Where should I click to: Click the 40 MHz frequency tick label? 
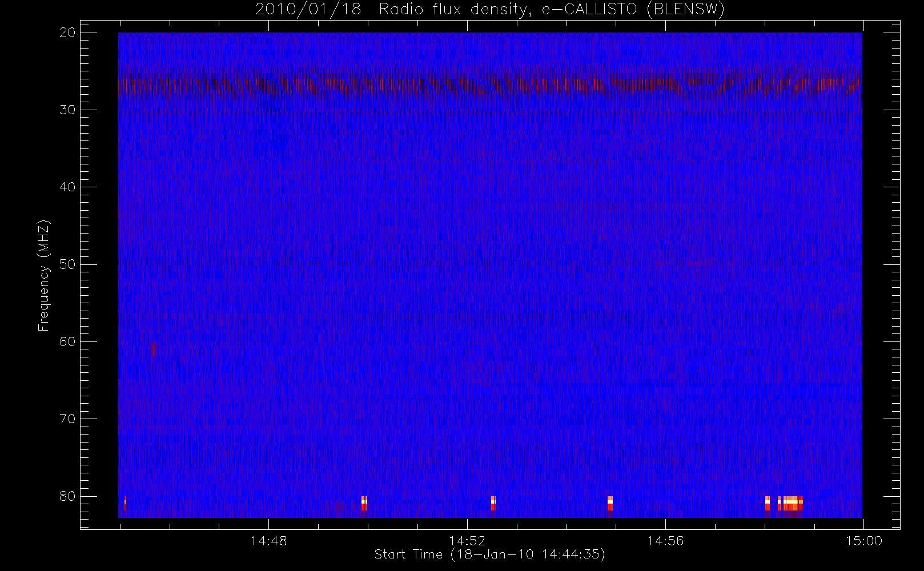click(x=67, y=187)
